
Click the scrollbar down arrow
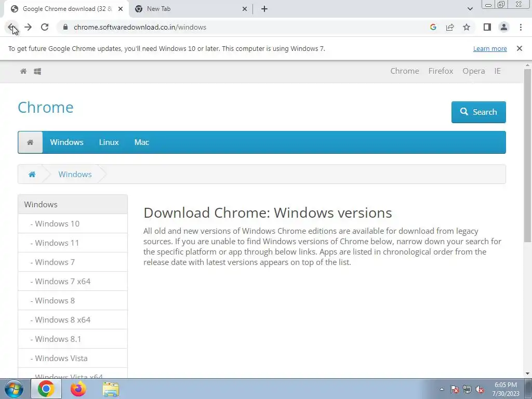(528, 374)
